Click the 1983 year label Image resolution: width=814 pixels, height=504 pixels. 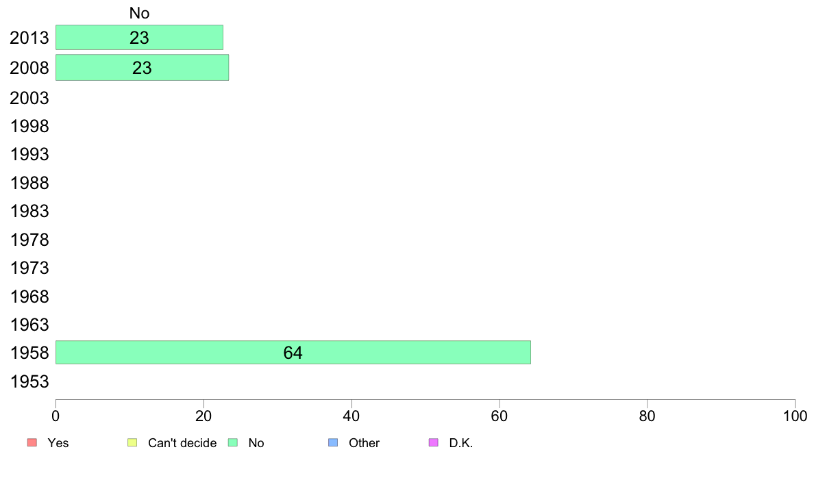tap(29, 211)
